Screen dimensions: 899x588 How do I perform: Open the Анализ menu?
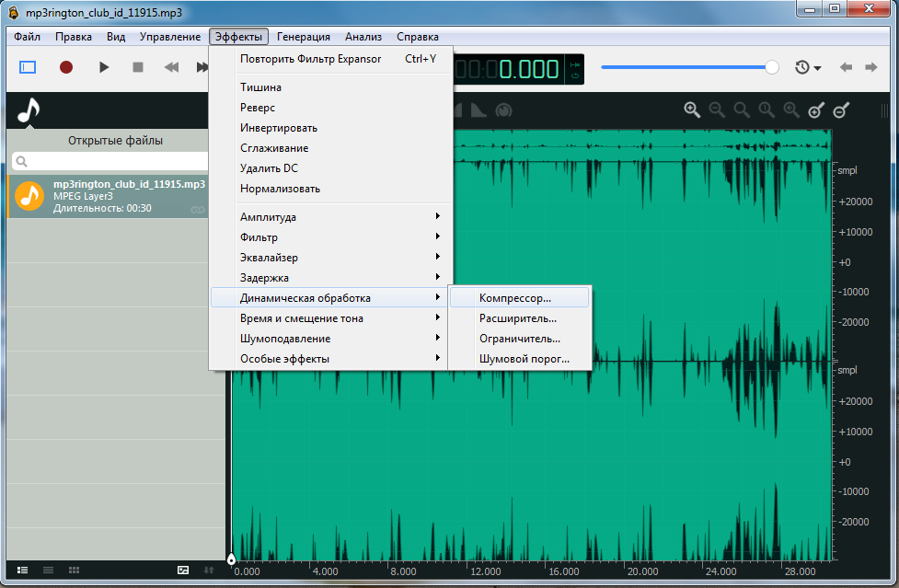point(363,36)
